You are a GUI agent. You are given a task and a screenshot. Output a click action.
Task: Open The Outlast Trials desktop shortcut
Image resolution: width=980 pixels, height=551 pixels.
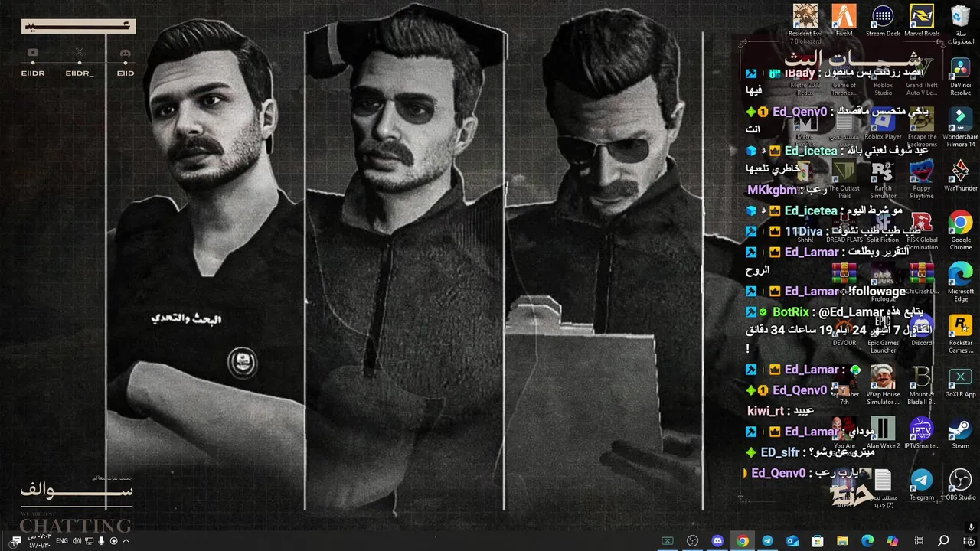(x=844, y=179)
